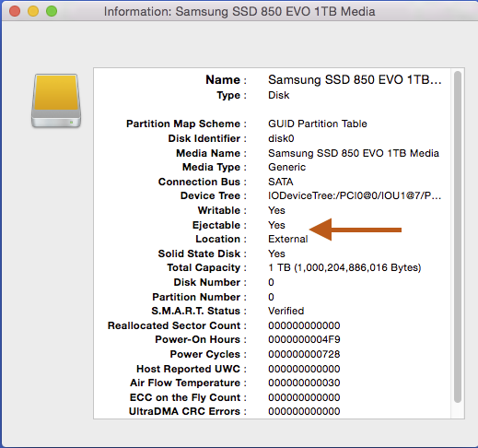This screenshot has width=478, height=448.
Task: Select the ECC on the Fly Count value
Action: pos(304,397)
